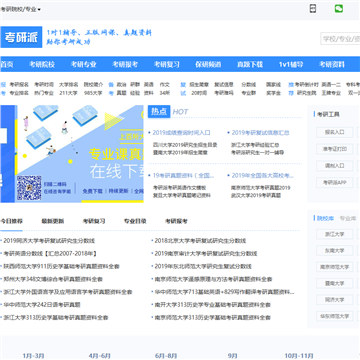Open 2019成绩查询时间入口 hot link
Screen dimensions: 360x360
pos(181,133)
